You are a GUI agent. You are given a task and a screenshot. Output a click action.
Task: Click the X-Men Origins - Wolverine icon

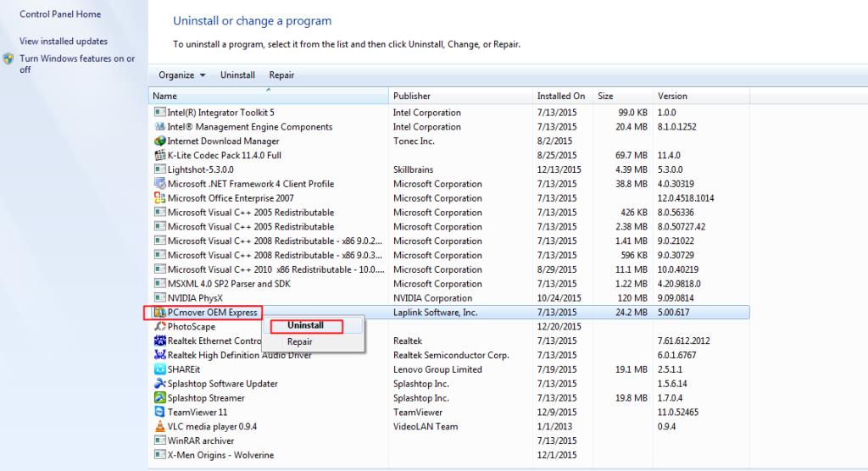(x=160, y=455)
